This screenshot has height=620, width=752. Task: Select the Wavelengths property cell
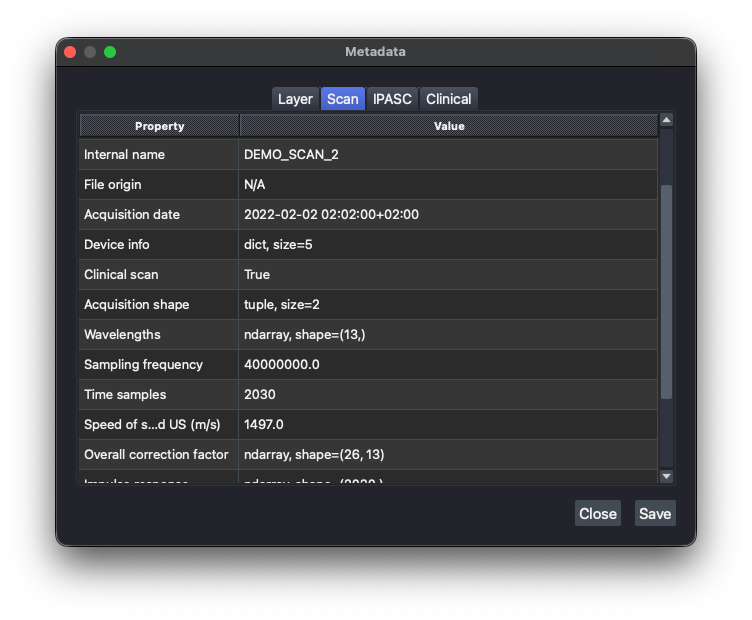click(x=159, y=334)
